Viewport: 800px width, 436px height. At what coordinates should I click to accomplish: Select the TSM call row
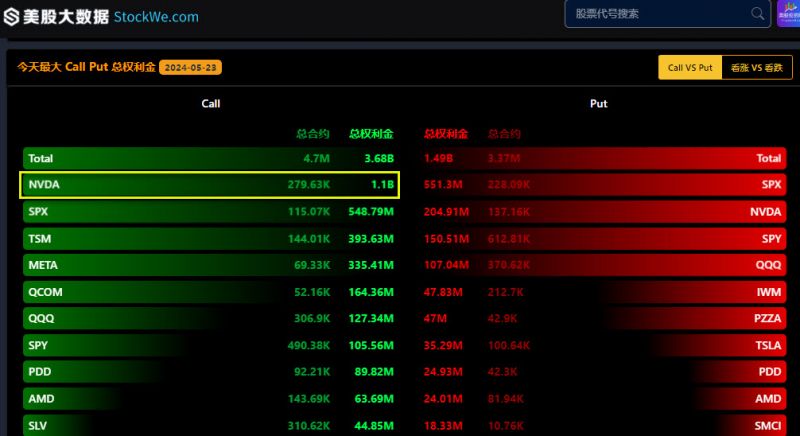click(210, 239)
